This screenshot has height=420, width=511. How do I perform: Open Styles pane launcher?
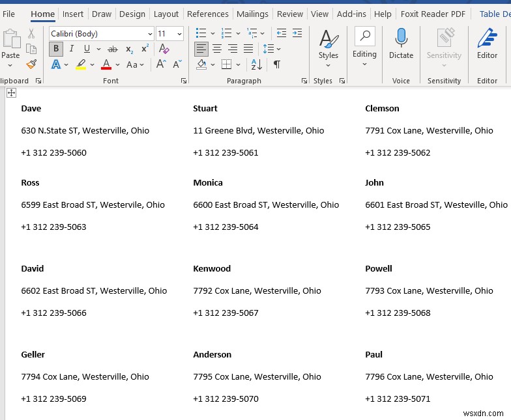point(342,81)
